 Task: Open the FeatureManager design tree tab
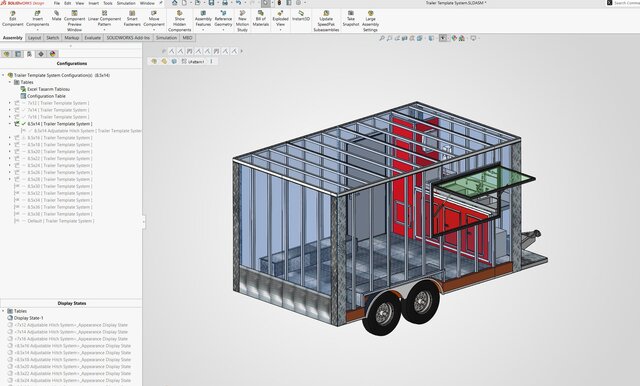6,54
